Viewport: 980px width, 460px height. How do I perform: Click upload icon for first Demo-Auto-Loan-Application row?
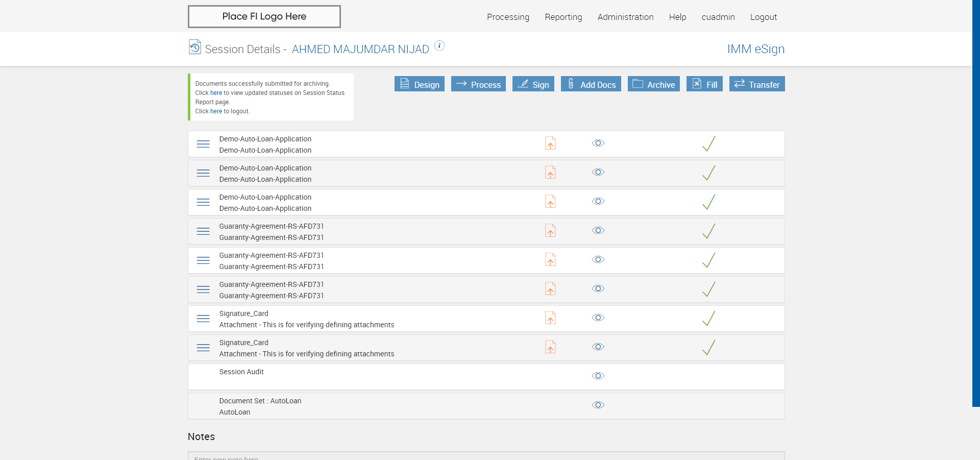pos(550,143)
